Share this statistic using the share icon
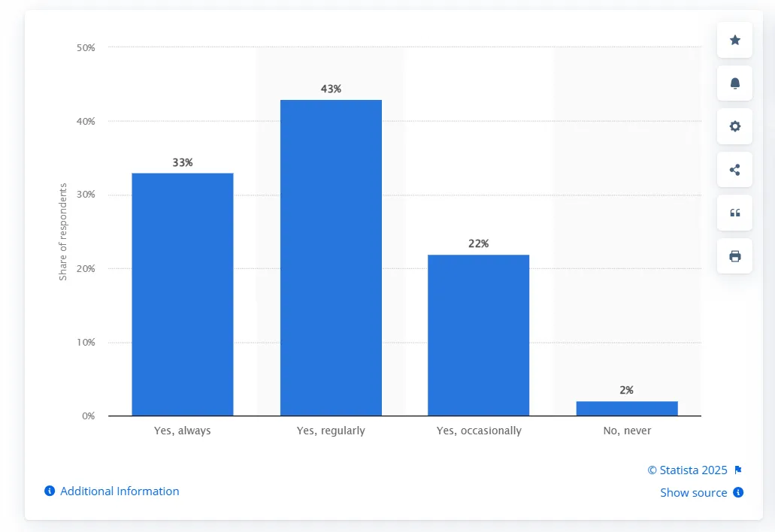775x532 pixels. click(734, 169)
